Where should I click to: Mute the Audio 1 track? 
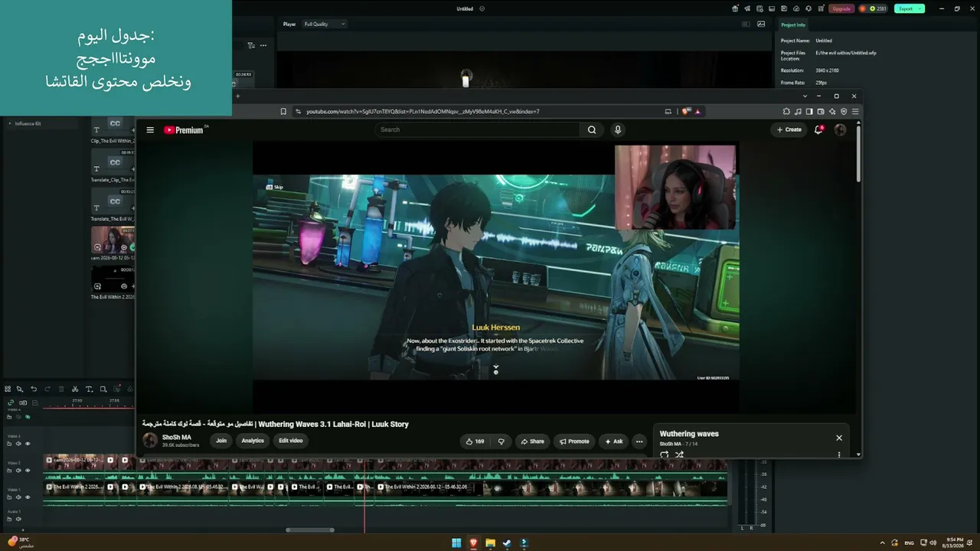[x=18, y=519]
